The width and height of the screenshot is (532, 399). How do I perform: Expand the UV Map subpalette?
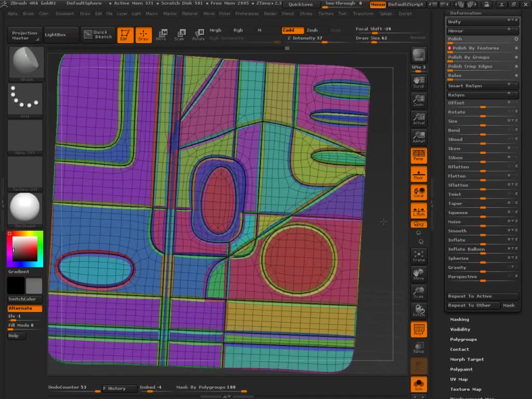459,379
